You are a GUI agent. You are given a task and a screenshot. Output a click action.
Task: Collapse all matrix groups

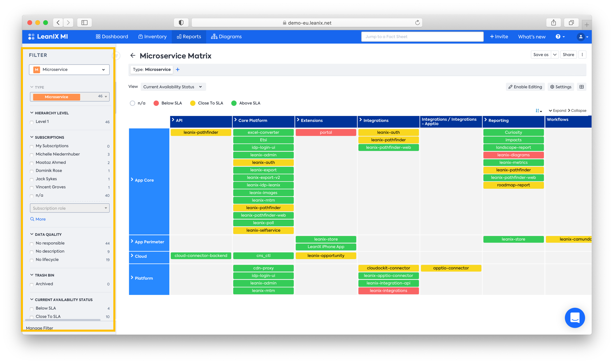(577, 111)
